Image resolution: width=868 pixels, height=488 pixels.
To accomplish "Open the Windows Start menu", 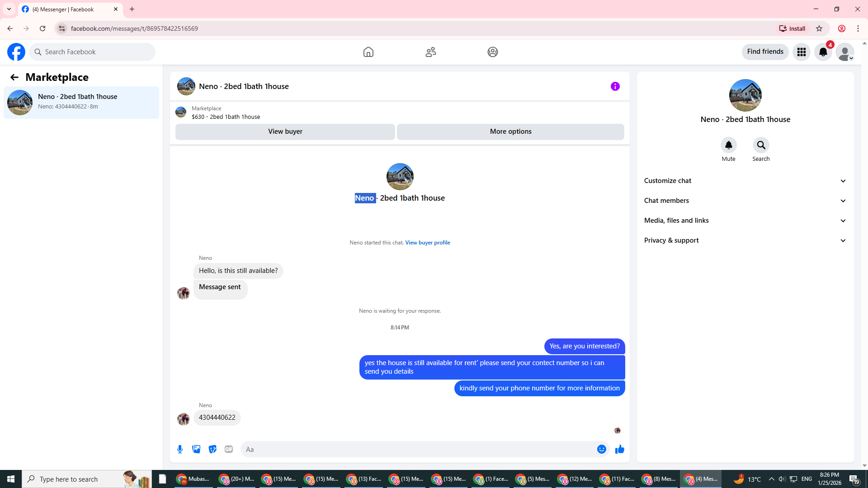I will pos(11,479).
